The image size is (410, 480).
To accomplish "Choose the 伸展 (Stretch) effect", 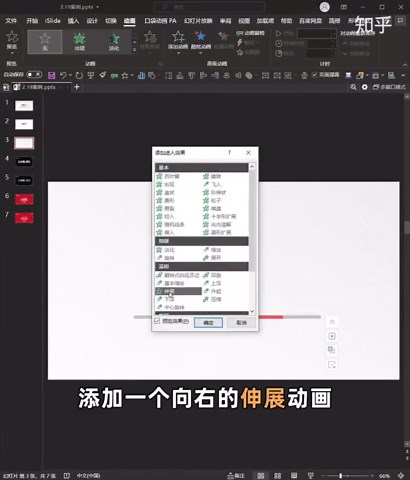I will tap(178, 291).
